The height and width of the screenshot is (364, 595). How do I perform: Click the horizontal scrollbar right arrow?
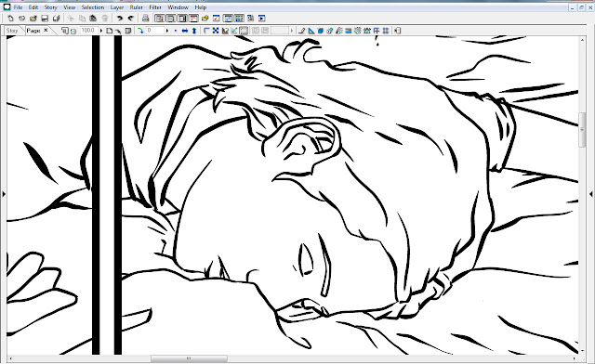[575, 358]
